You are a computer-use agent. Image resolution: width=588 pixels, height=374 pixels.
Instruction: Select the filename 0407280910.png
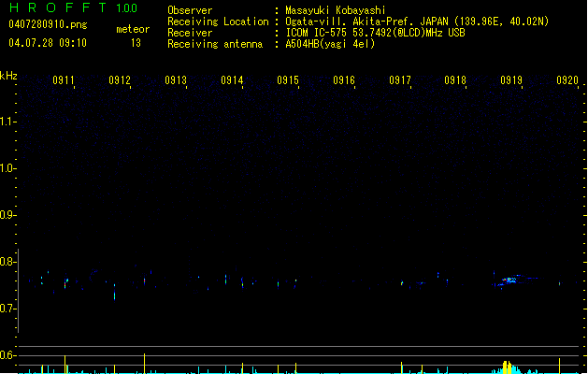[48, 24]
